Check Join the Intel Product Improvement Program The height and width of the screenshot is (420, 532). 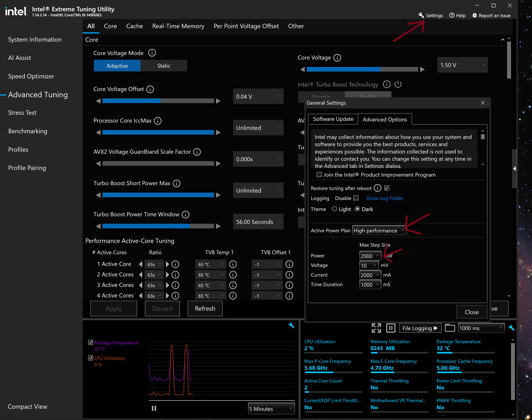[319, 174]
